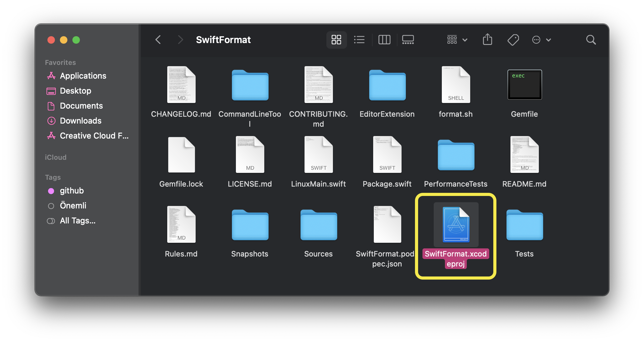Image resolution: width=644 pixels, height=342 pixels.
Task: Select the CommandLineTool folder
Action: [x=250, y=85]
